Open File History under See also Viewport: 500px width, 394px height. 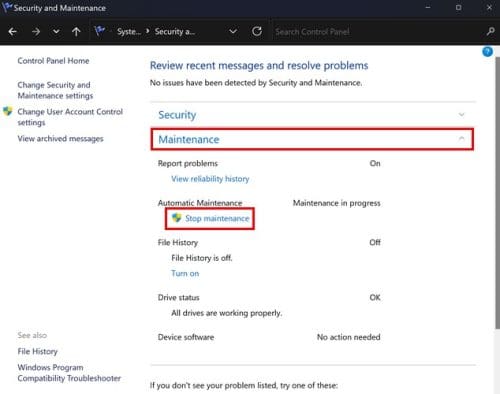38,351
